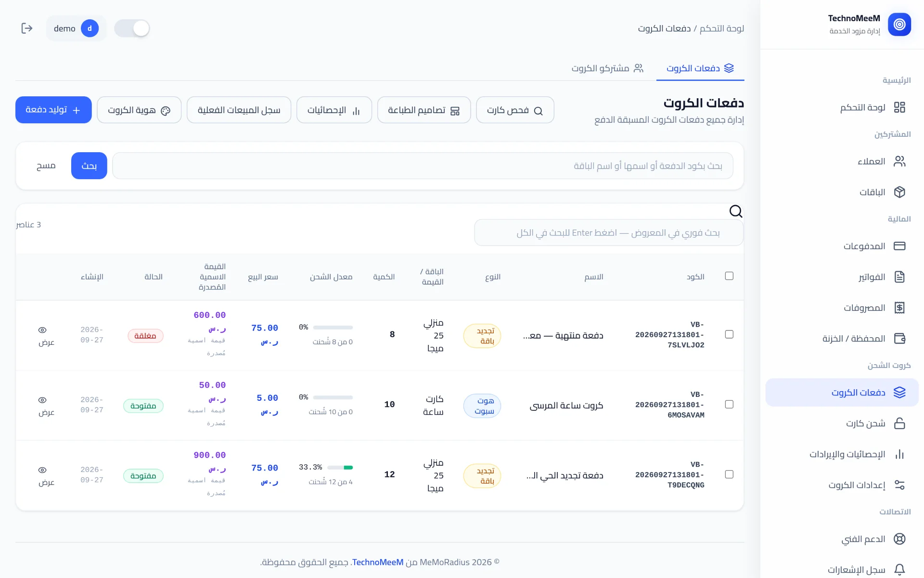View the دفعة تجديد الحي batch eye icon

(42, 470)
